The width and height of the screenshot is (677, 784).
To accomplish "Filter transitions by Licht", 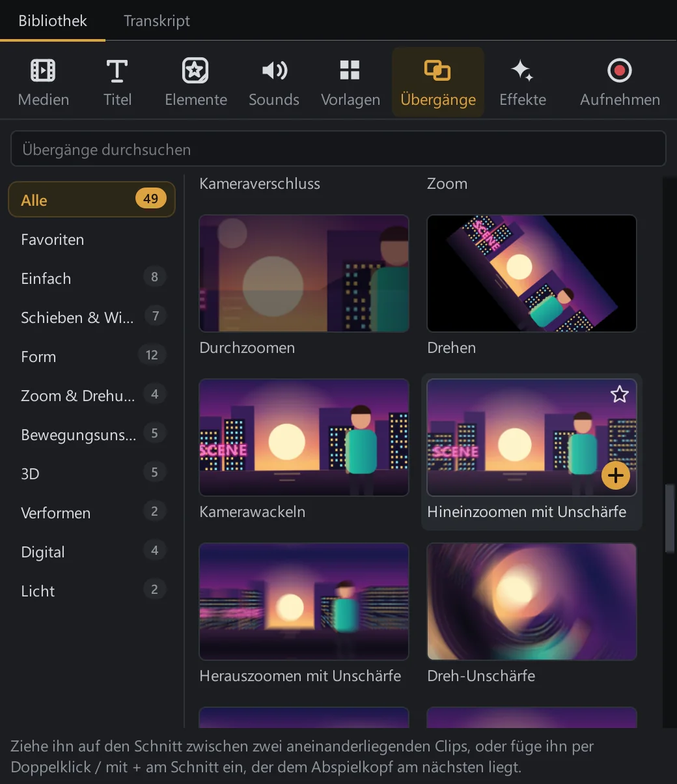I will pyautogui.click(x=92, y=591).
